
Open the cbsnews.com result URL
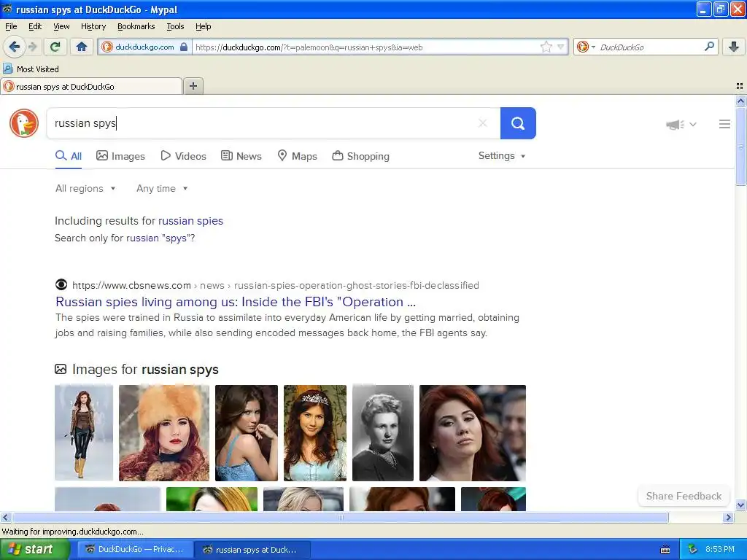(276, 285)
